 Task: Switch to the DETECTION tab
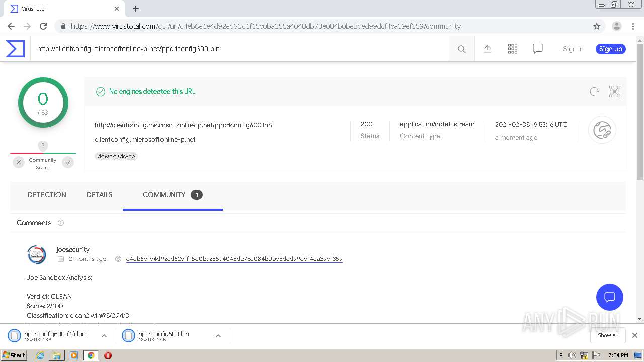47,195
